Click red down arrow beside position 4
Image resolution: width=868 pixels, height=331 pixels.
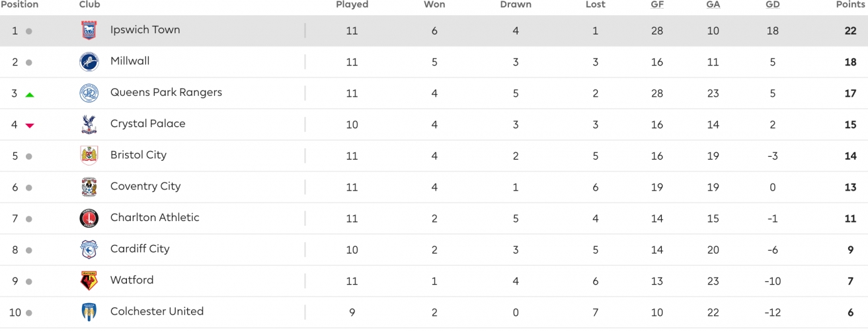click(x=29, y=126)
